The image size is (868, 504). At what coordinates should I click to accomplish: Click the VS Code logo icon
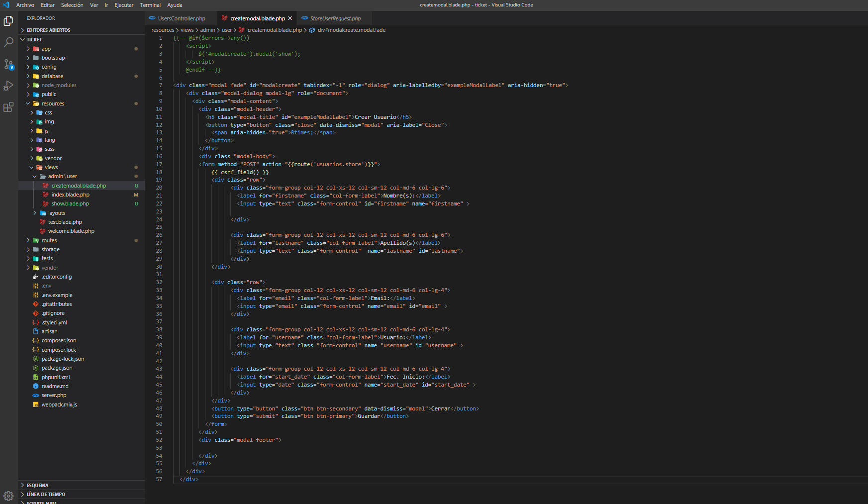(6, 5)
